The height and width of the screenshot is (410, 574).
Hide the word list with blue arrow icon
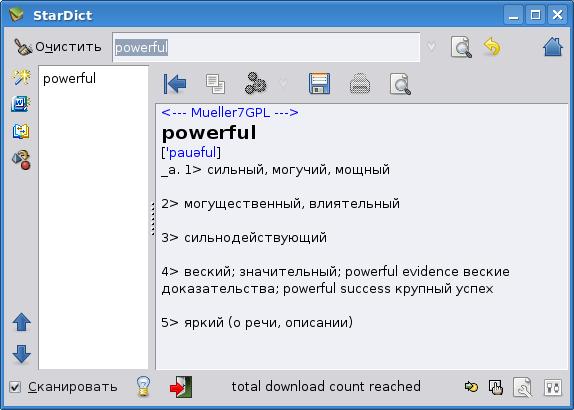(x=175, y=84)
